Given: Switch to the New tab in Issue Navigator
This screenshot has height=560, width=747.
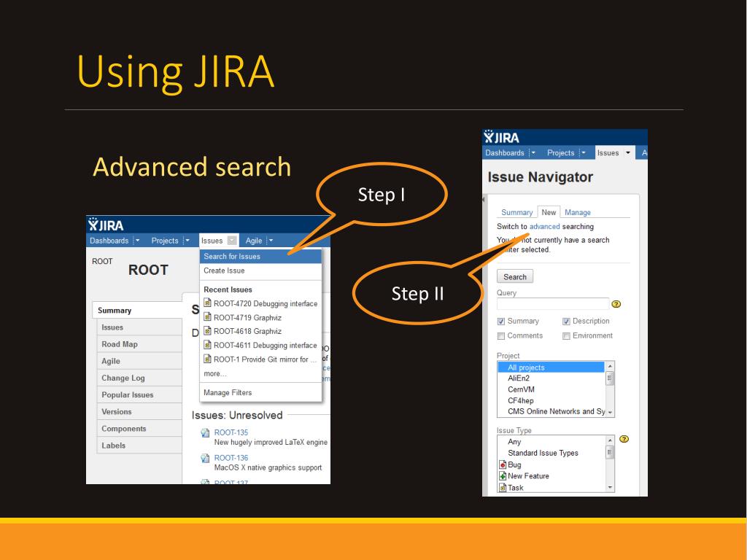Looking at the screenshot, I should click(x=549, y=212).
